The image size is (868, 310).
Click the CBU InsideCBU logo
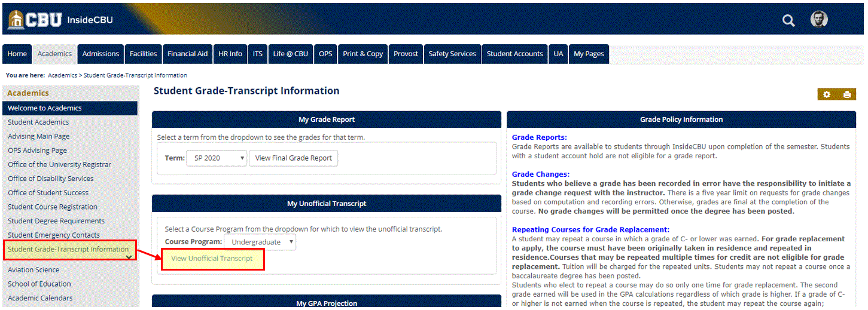pos(60,20)
